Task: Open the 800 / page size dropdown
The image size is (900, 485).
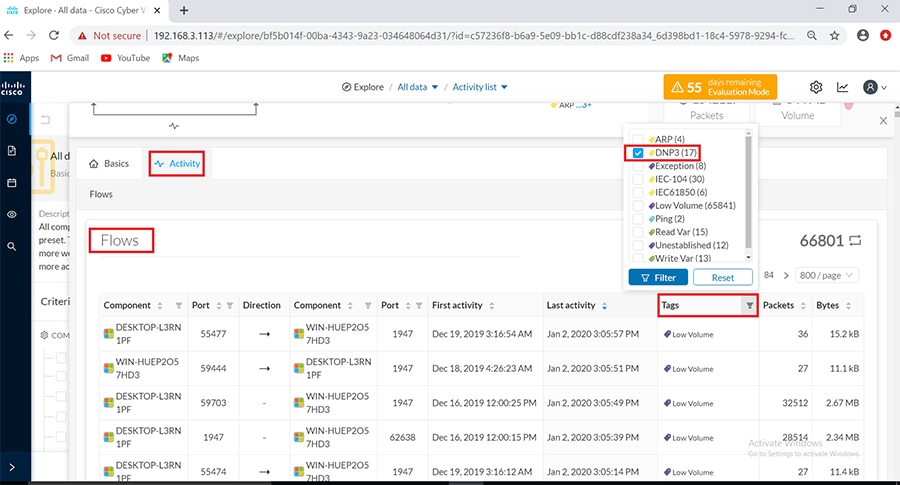Action: coord(827,276)
